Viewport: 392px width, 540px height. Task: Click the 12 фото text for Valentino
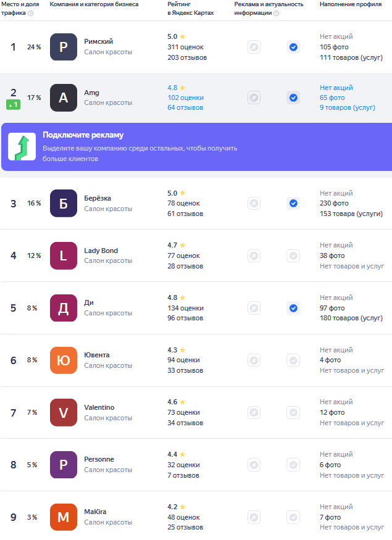pos(332,412)
